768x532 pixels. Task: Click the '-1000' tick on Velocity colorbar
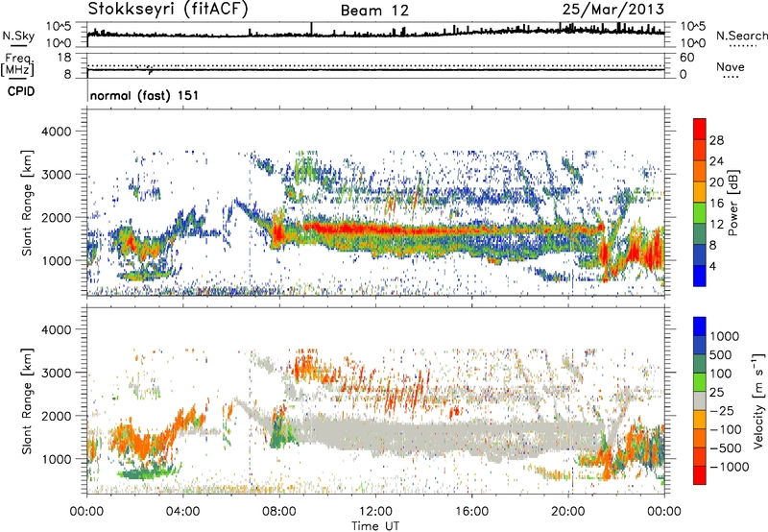click(729, 467)
